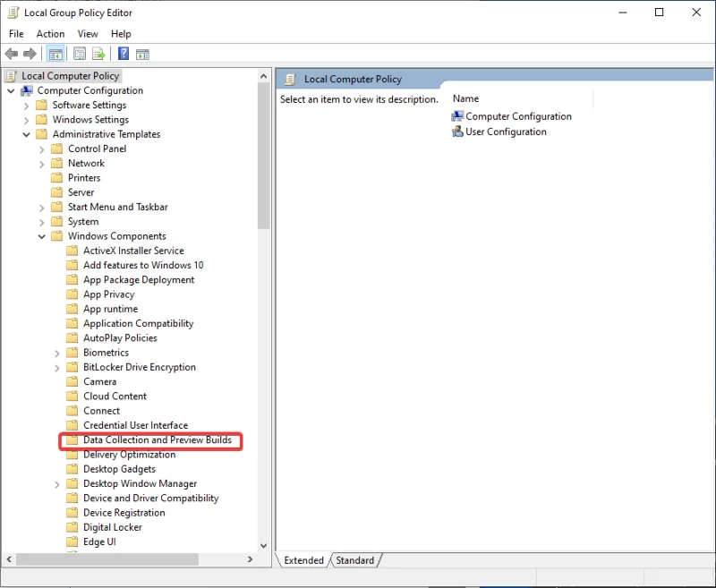Open the File menu
Viewport: 716px width, 588px height.
click(x=16, y=34)
